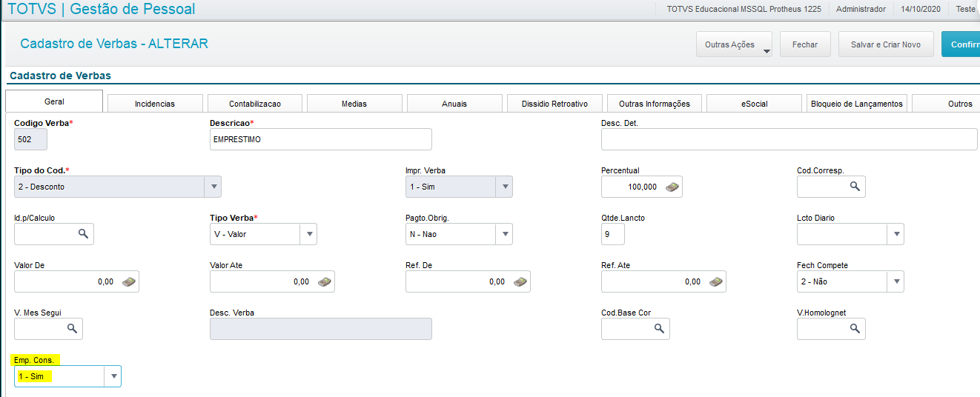Click the TOTVS | Gestão de Pessoal title
Viewport: 980px width, 397px height.
tap(102, 9)
